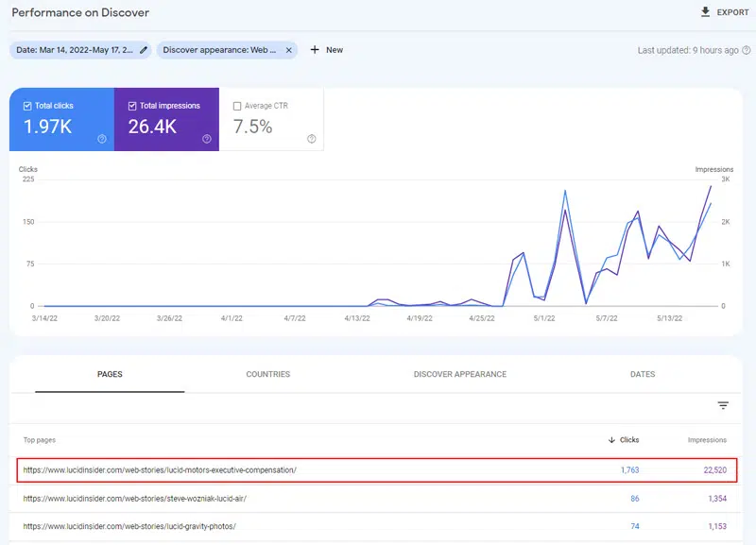Edit the date range with pencil icon
Image resolution: width=756 pixels, height=545 pixels.
pyautogui.click(x=144, y=50)
